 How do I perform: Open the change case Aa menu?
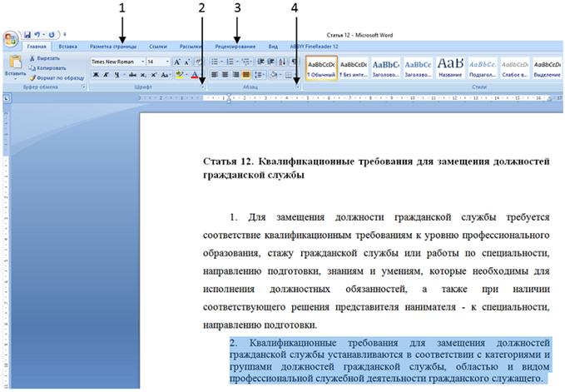tap(165, 75)
